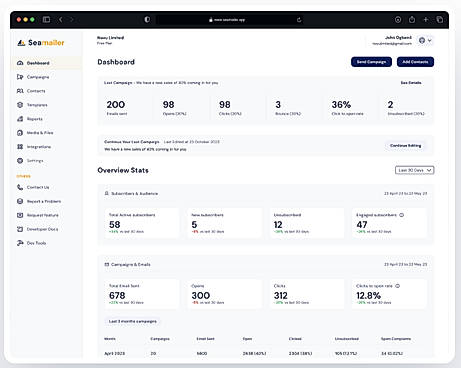
Task: Click the Total Active subscribers value 58
Action: pyautogui.click(x=114, y=225)
